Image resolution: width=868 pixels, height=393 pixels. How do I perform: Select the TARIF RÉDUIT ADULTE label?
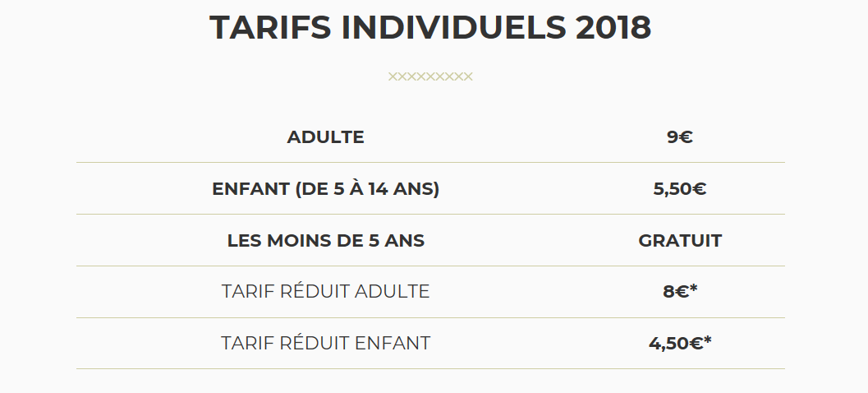(x=325, y=292)
